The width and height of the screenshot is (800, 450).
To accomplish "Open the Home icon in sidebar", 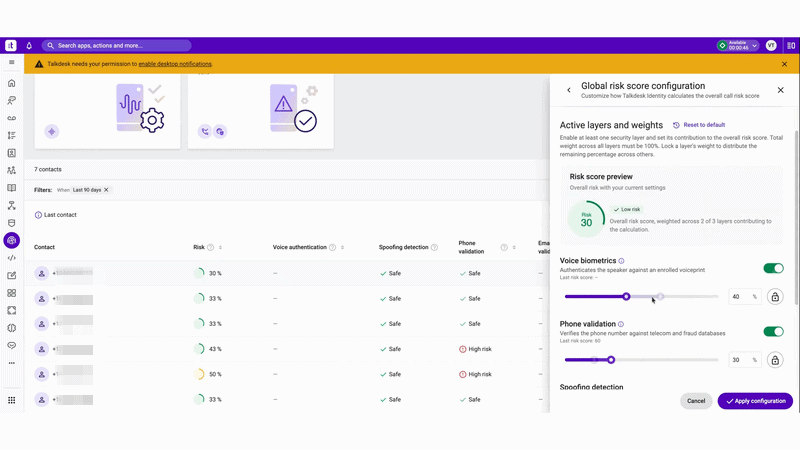I will [x=12, y=83].
